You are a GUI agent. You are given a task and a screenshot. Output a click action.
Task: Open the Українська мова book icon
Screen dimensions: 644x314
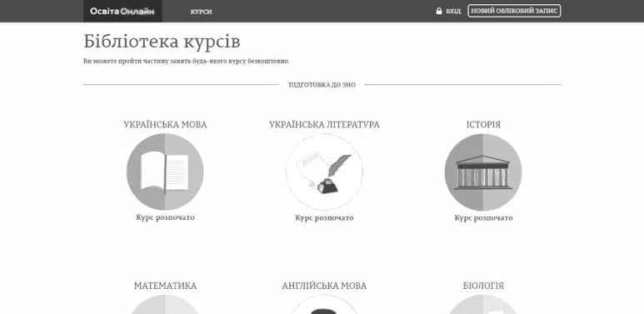165,172
